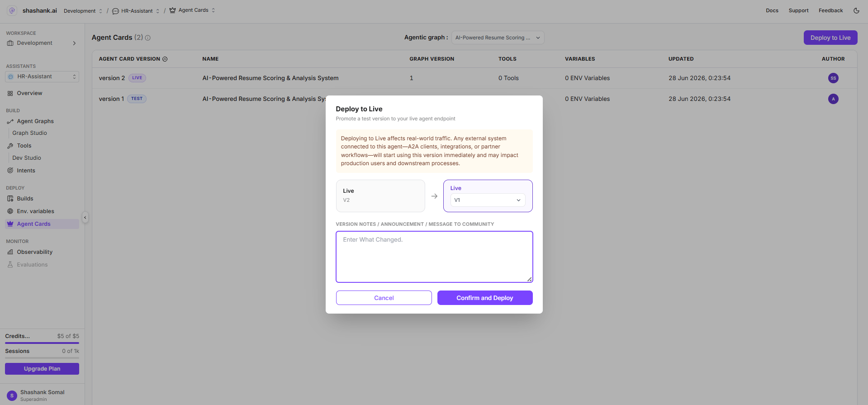The image size is (868, 405).
Task: Click the Sessions usage progress bar
Action: (42, 358)
